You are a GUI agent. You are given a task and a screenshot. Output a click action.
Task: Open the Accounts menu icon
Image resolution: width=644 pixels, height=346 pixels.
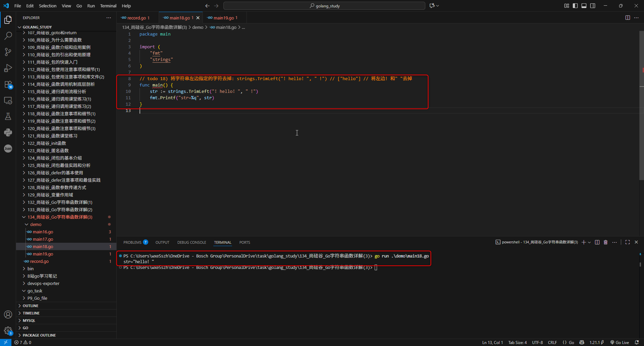click(x=8, y=314)
